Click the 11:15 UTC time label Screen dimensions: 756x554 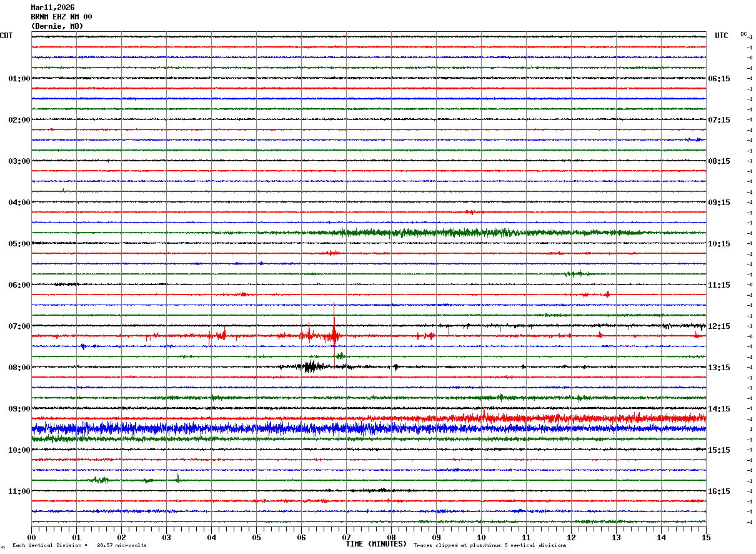tap(719, 285)
